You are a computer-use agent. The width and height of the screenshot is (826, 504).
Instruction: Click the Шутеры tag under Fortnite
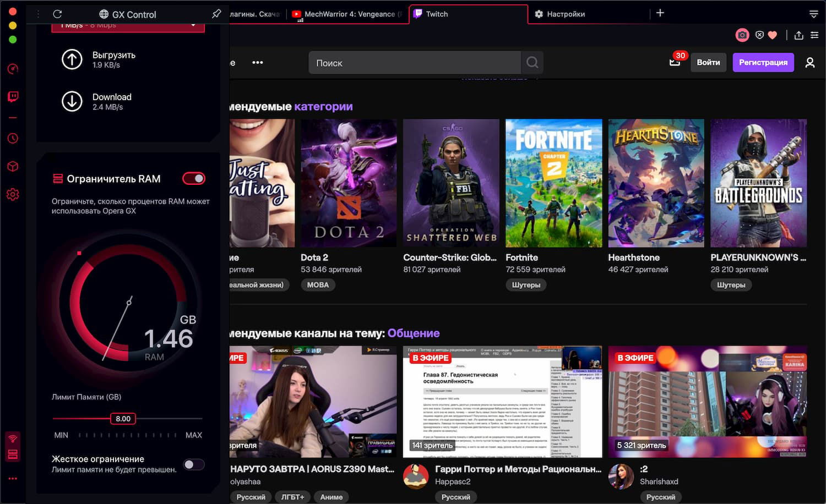click(526, 285)
